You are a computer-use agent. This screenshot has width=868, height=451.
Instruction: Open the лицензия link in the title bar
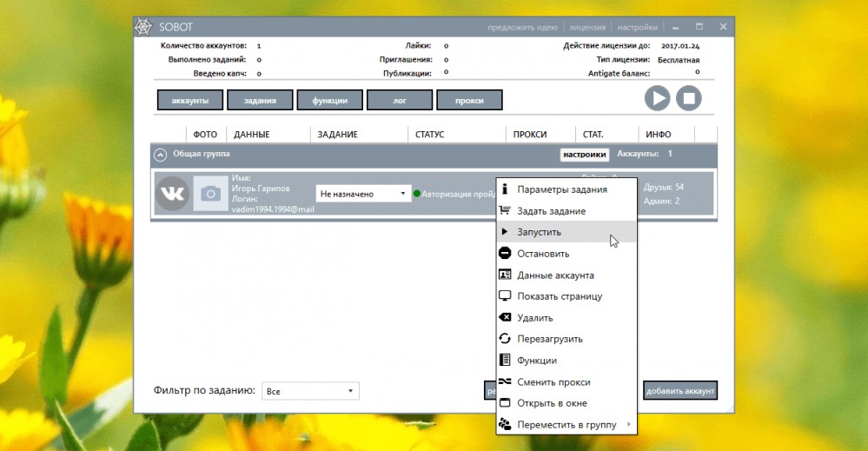click(587, 27)
